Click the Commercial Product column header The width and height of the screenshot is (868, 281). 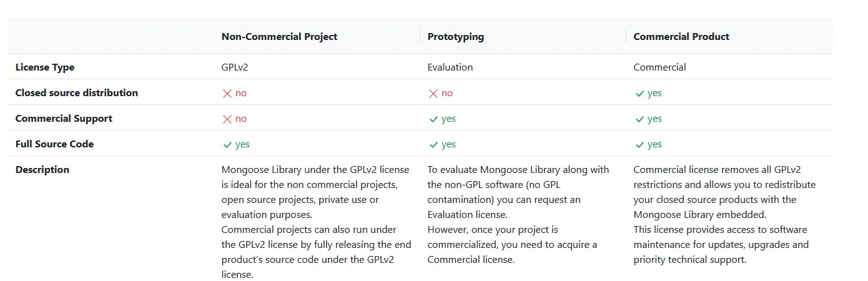681,36
